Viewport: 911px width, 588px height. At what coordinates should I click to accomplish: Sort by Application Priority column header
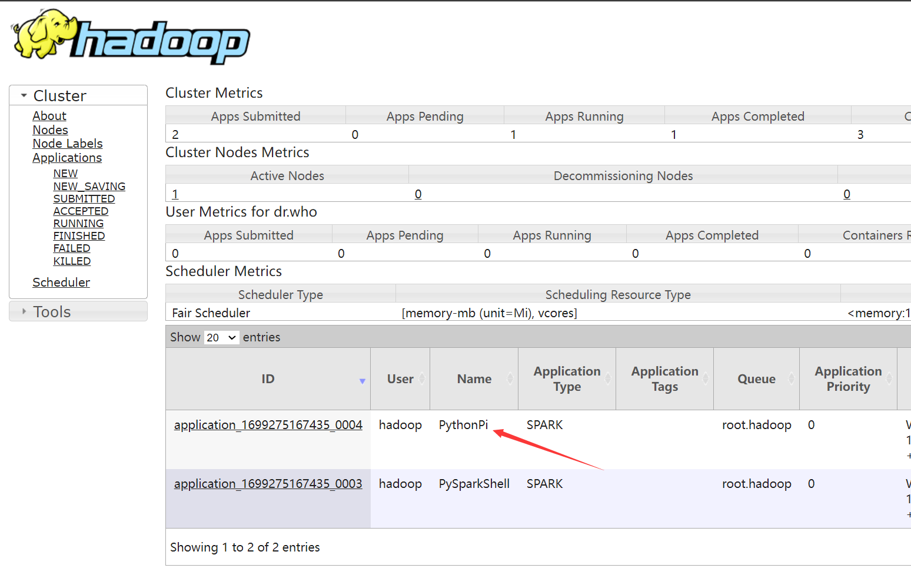click(847, 379)
